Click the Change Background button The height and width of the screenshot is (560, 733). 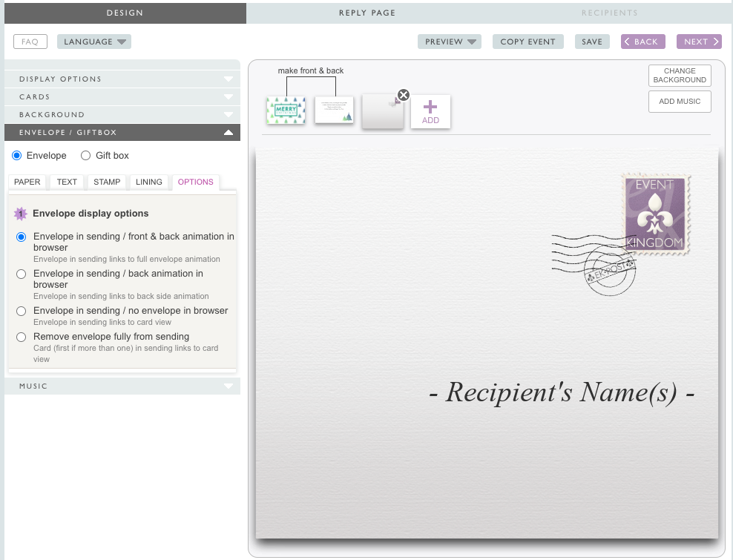coord(680,76)
